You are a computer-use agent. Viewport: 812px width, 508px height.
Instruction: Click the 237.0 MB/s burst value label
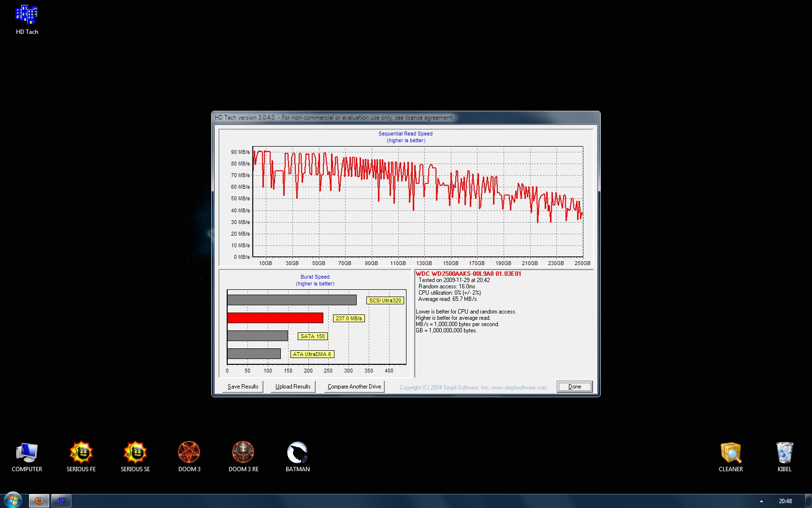(349, 318)
